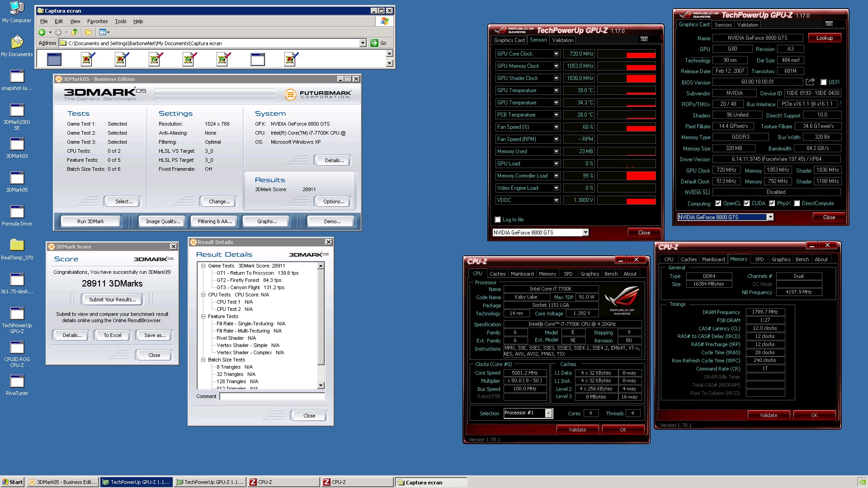Click the system tray NVIDIA icon
The height and width of the screenshot is (488, 868).
tap(862, 482)
